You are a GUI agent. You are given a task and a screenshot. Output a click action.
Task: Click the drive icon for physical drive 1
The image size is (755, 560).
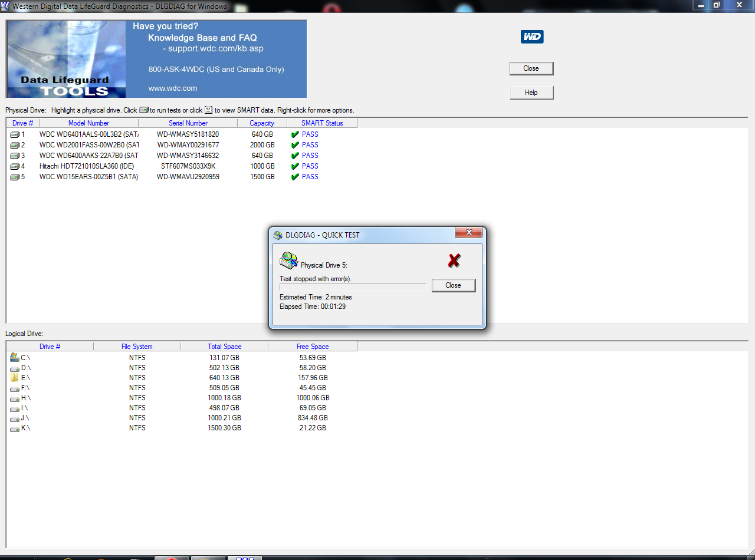coord(15,134)
